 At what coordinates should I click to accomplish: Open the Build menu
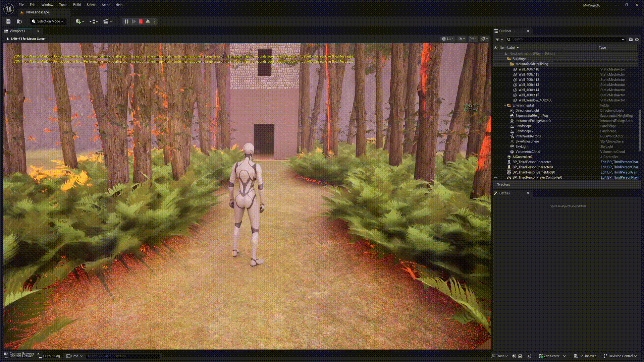tap(77, 5)
